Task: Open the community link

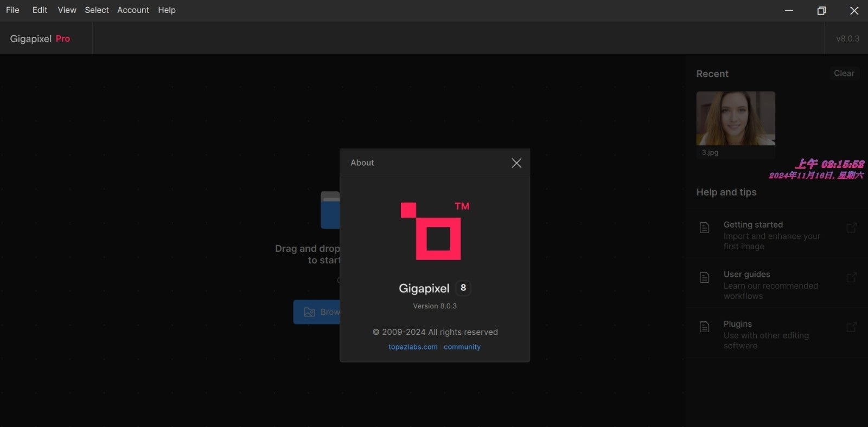Action: 462,347
